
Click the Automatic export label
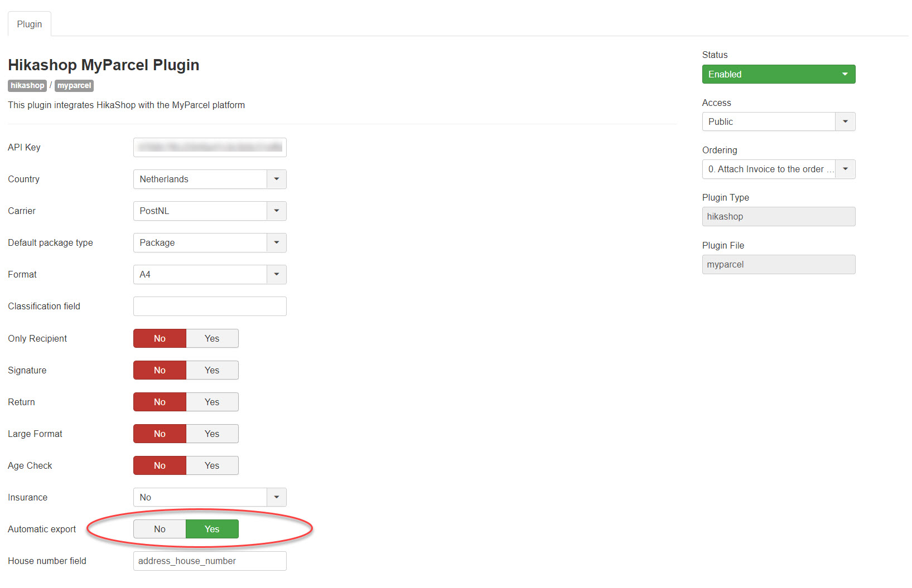pos(42,529)
